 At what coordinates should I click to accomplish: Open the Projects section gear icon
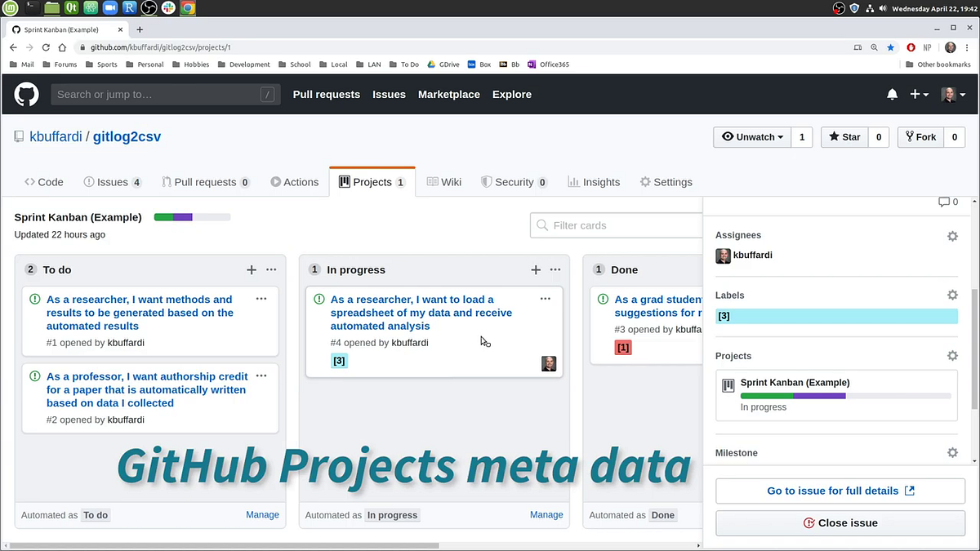pyautogui.click(x=952, y=355)
